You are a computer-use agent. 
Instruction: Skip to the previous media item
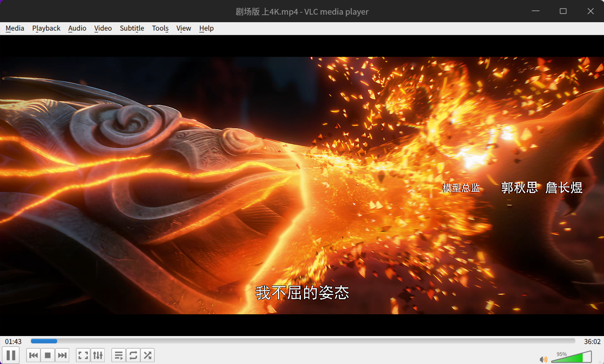click(33, 355)
